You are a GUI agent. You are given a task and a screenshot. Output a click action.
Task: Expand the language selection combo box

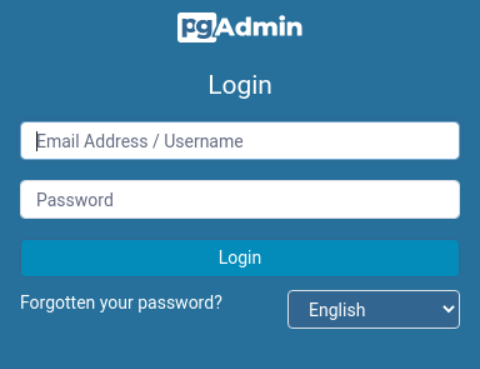(x=374, y=310)
